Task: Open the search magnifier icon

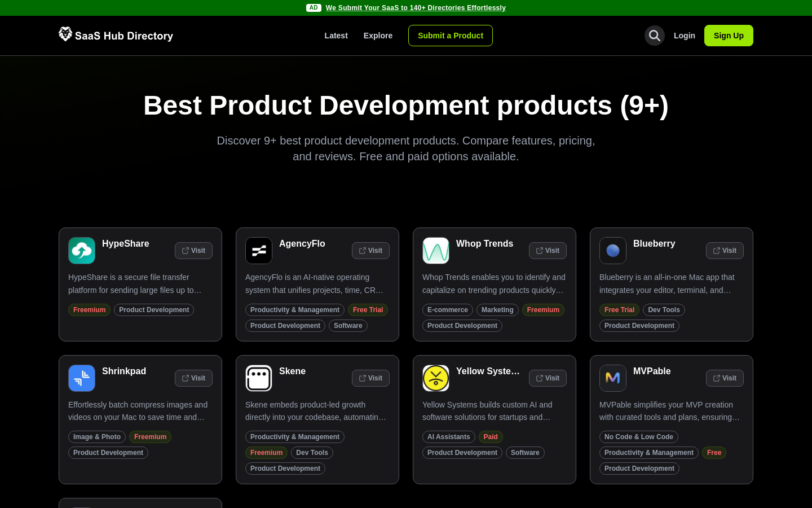Action: pyautogui.click(x=655, y=36)
